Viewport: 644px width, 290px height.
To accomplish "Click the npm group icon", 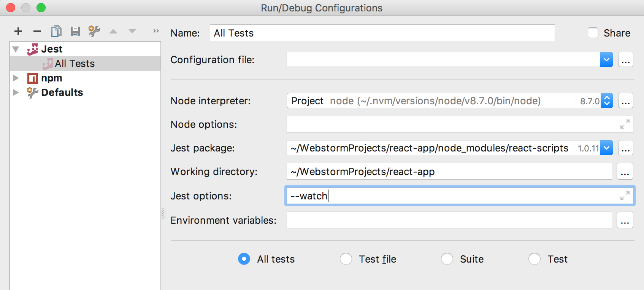I will 33,78.
